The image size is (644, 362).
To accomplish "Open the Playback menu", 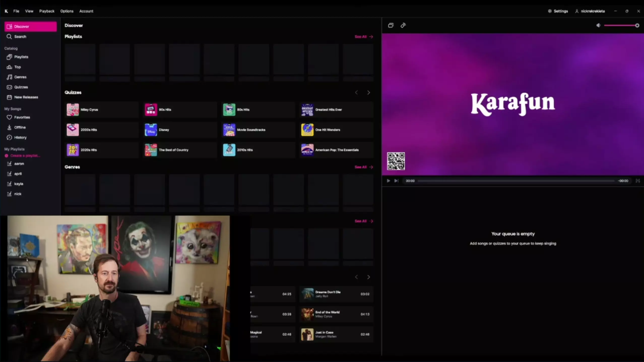I will 47,11.
